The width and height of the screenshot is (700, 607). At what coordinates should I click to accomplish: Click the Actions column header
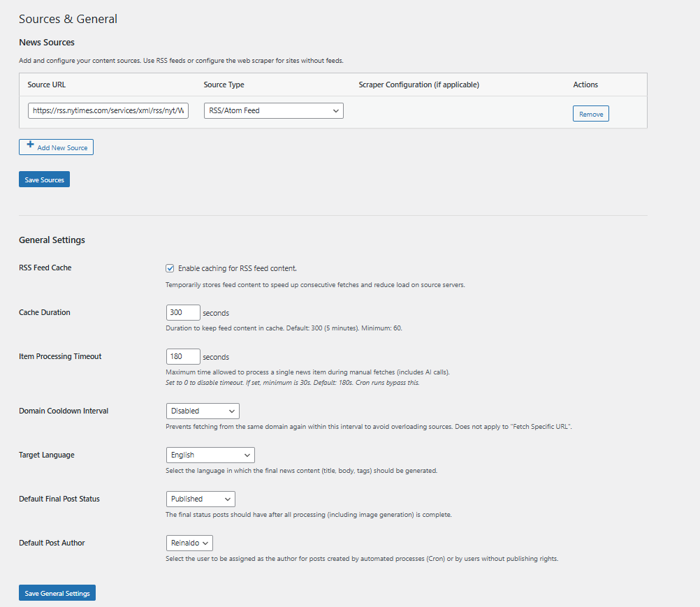click(x=585, y=85)
